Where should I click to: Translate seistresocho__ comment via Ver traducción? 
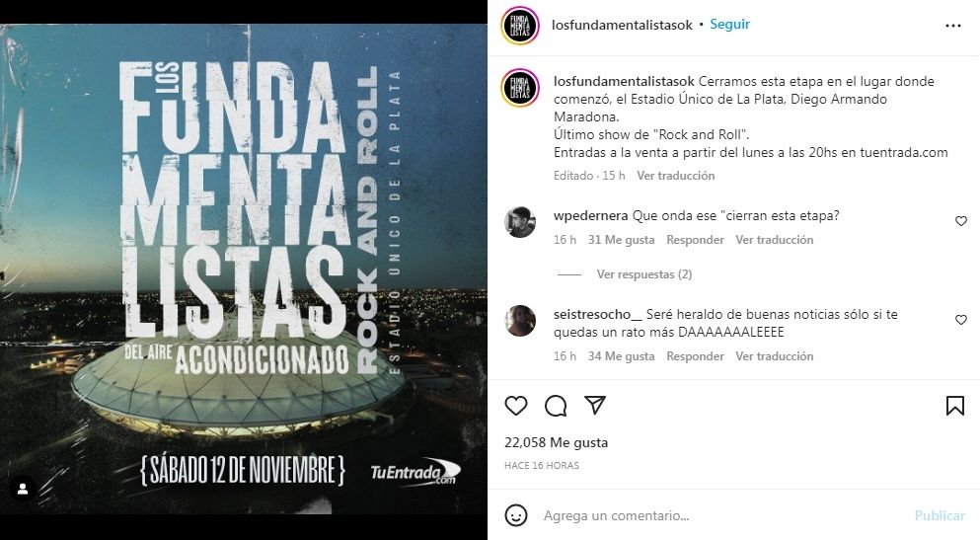pyautogui.click(x=775, y=356)
